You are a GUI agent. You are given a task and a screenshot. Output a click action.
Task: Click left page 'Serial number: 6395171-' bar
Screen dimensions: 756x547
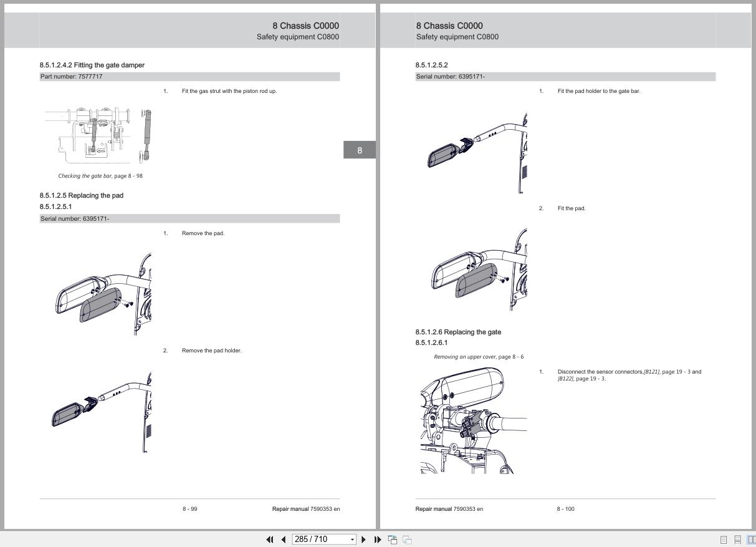(189, 219)
